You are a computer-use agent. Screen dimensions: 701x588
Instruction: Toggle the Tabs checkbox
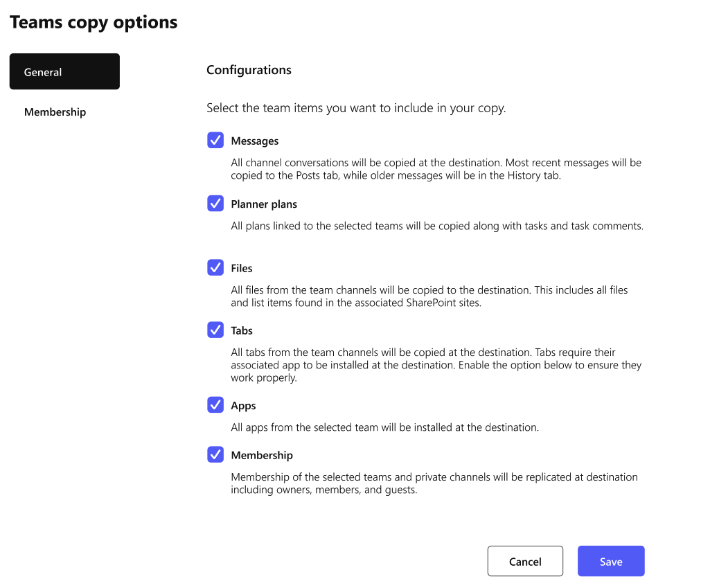[215, 330]
